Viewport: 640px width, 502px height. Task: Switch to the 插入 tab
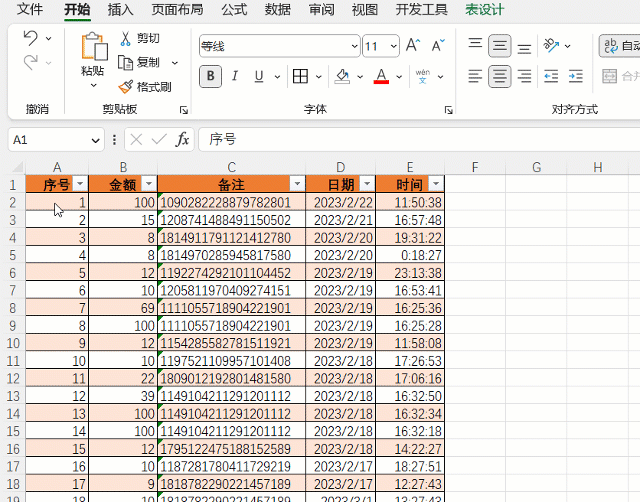coord(120,9)
